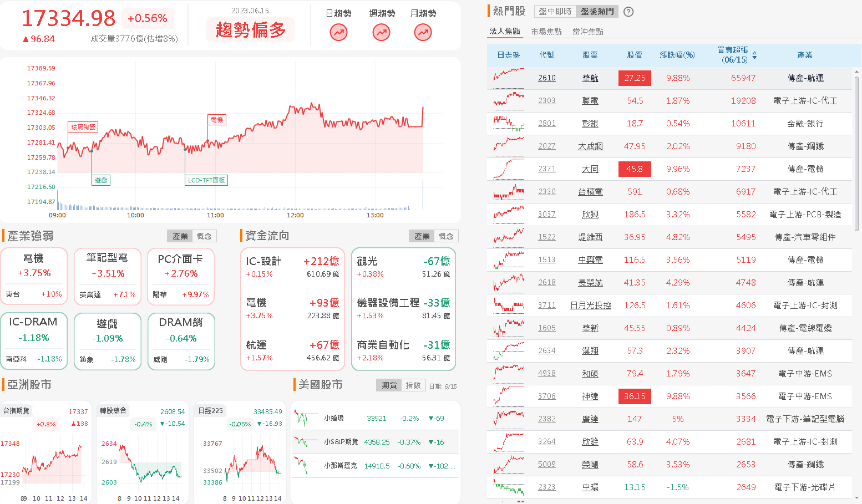Open stock link 台積電

(x=590, y=192)
